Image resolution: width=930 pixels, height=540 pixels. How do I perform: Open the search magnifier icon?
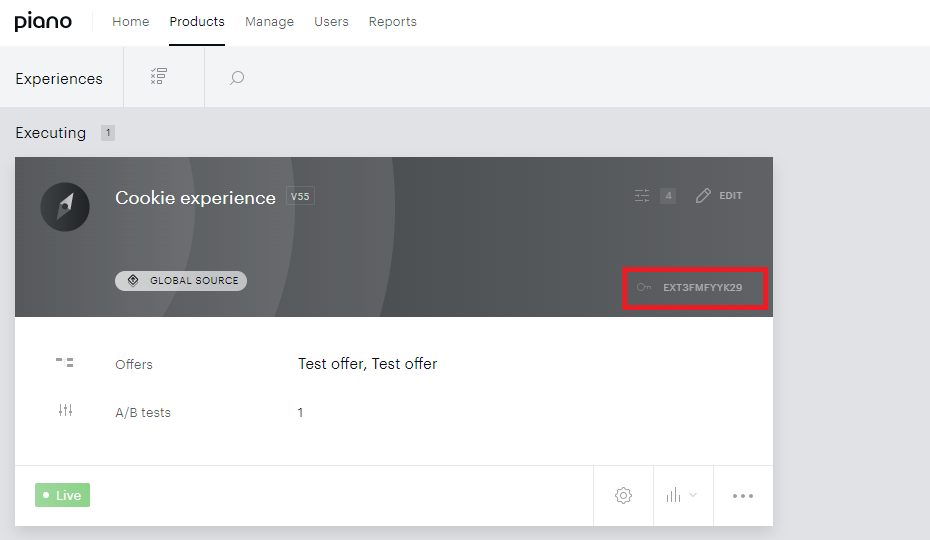(237, 78)
